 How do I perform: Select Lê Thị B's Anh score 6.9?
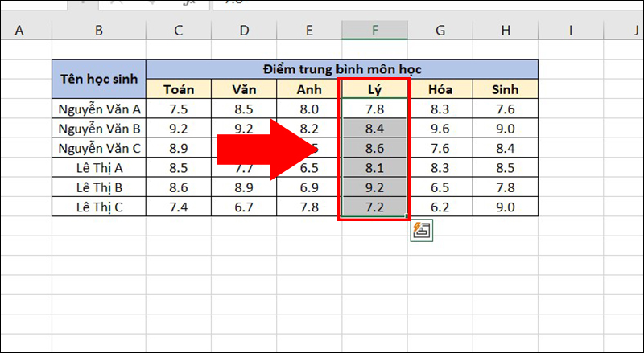pyautogui.click(x=309, y=187)
